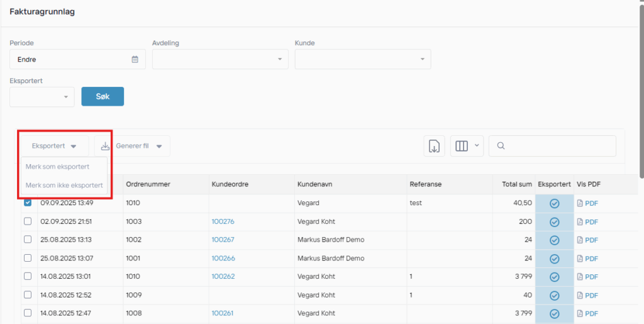Click the PDF icon for order 1002
The image size is (644, 324).
coord(580,240)
